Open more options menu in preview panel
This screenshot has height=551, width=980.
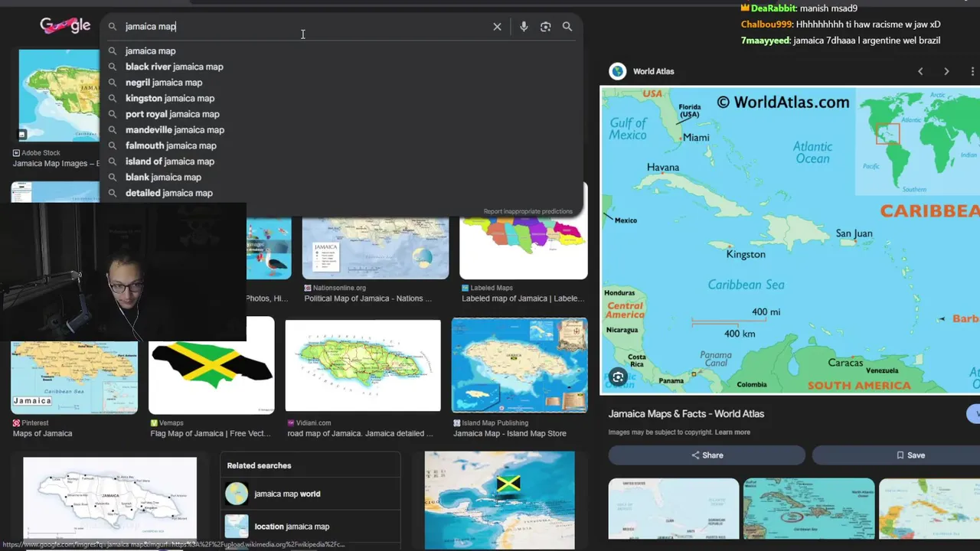point(972,71)
